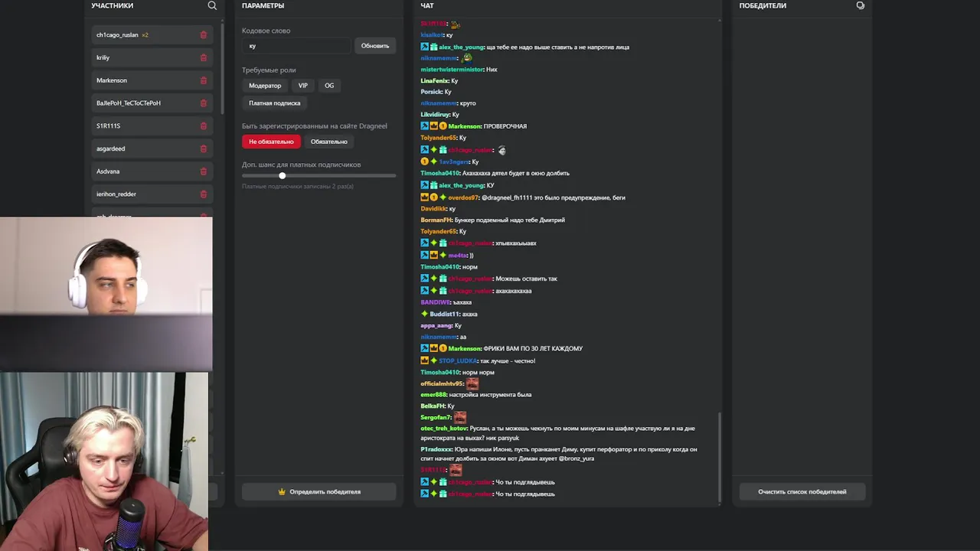Click chat username mistertwisterministor
Image resolution: width=980 pixels, height=551 pixels.
tap(452, 69)
